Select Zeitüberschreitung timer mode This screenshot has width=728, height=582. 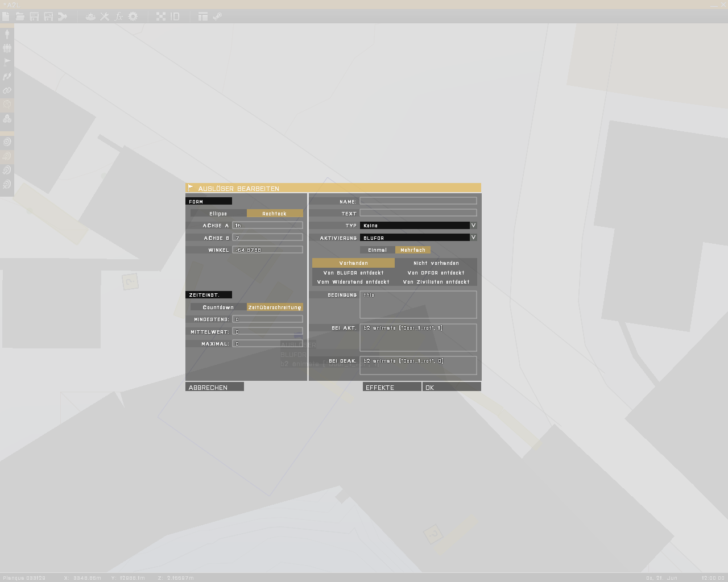[x=275, y=307]
